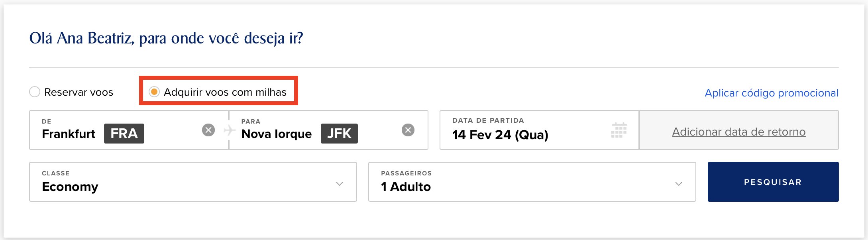868x240 pixels.
Task: Click the greeting heading Olá Ana Beatriz
Action: pos(166,38)
